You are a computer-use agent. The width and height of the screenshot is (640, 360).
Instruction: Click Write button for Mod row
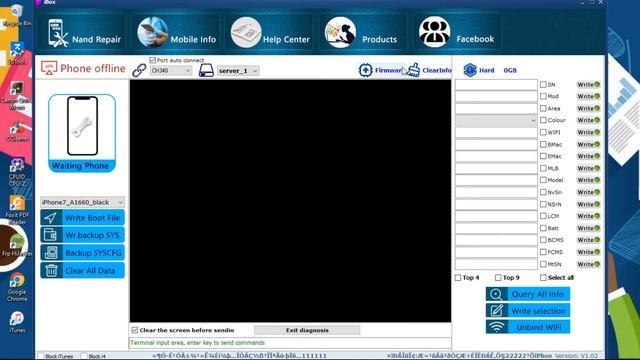pyautogui.click(x=588, y=96)
